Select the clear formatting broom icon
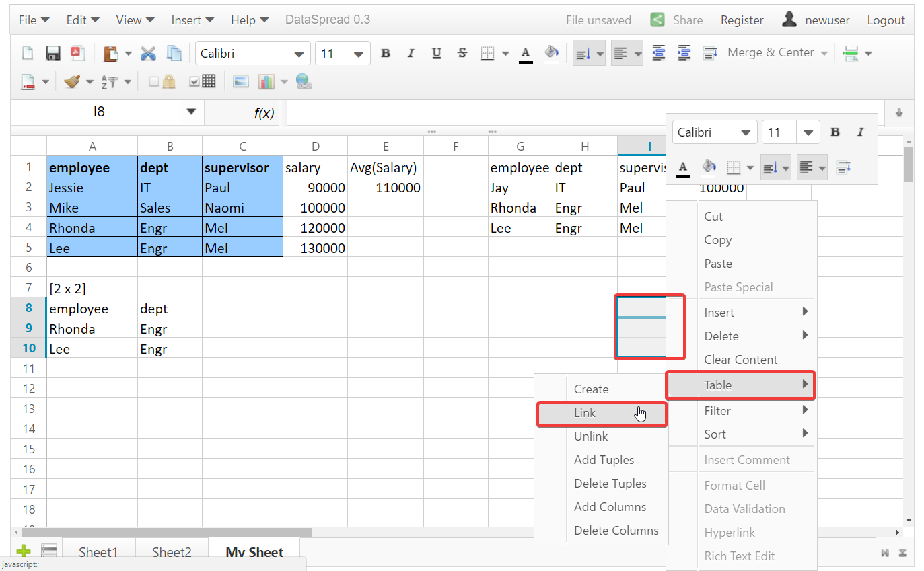 pos(73,81)
